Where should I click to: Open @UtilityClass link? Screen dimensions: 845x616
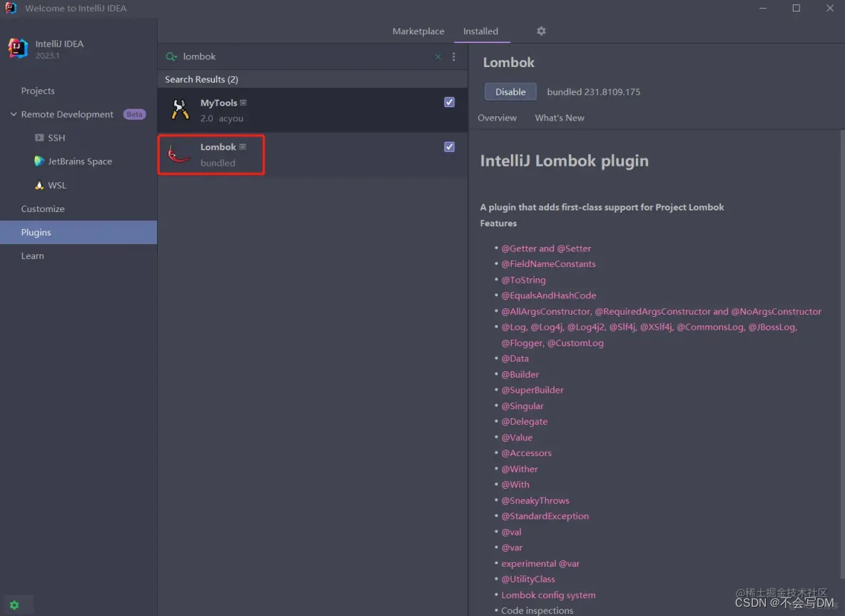528,579
